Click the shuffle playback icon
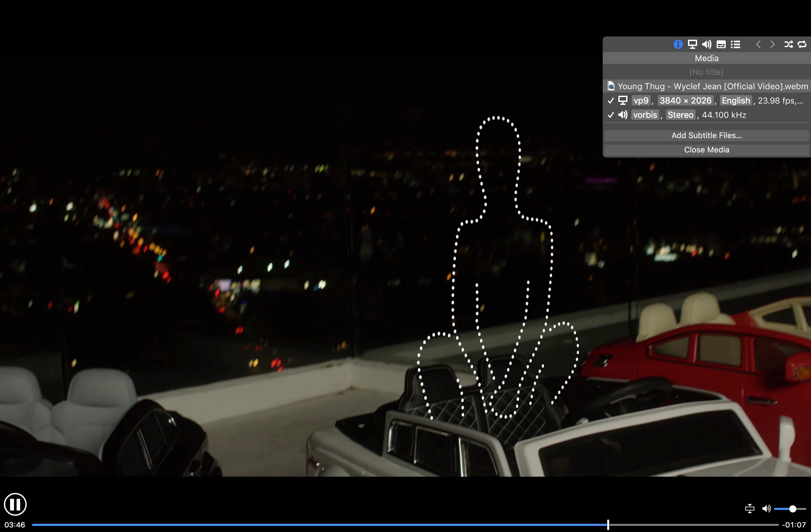Screen dimensions: 811x532 point(789,44)
